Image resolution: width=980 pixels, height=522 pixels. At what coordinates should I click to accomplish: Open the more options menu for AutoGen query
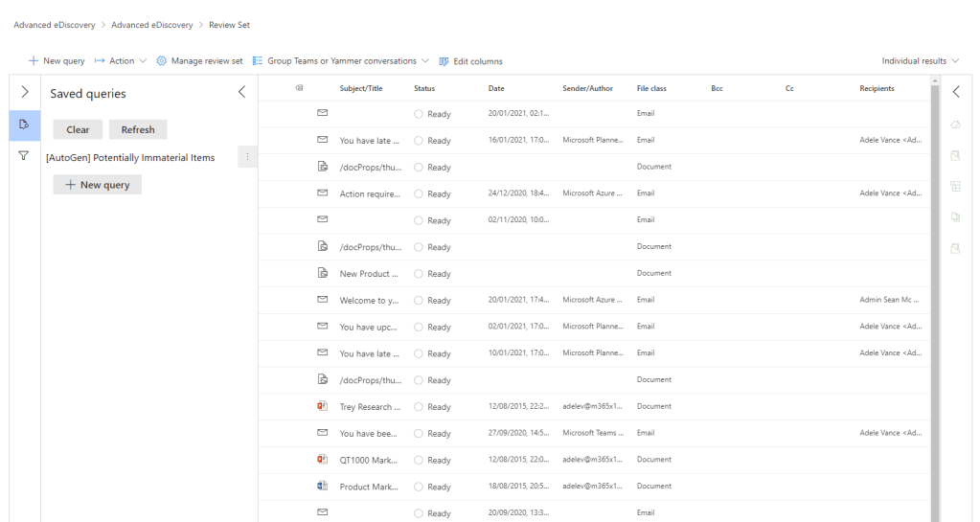pos(247,157)
